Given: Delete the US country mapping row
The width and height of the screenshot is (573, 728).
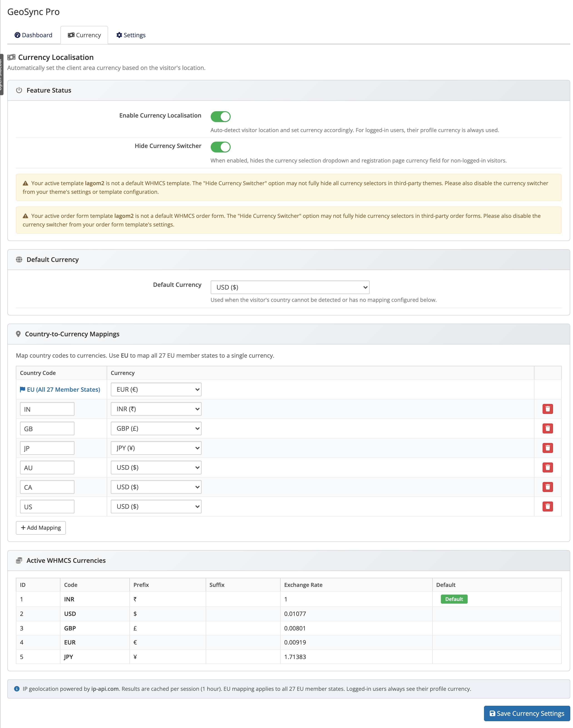Looking at the screenshot, I should pos(548,506).
